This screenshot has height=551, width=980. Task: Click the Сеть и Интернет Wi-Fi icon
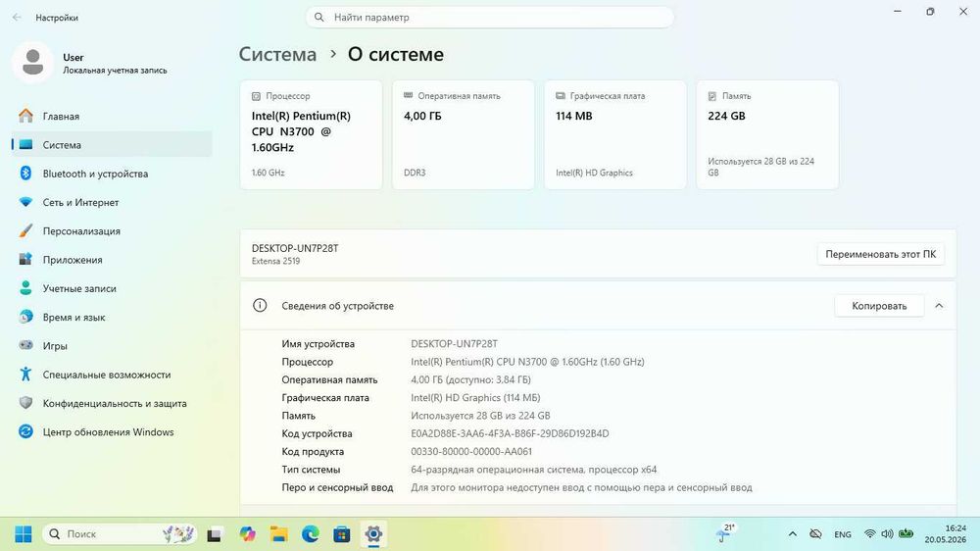[25, 202]
